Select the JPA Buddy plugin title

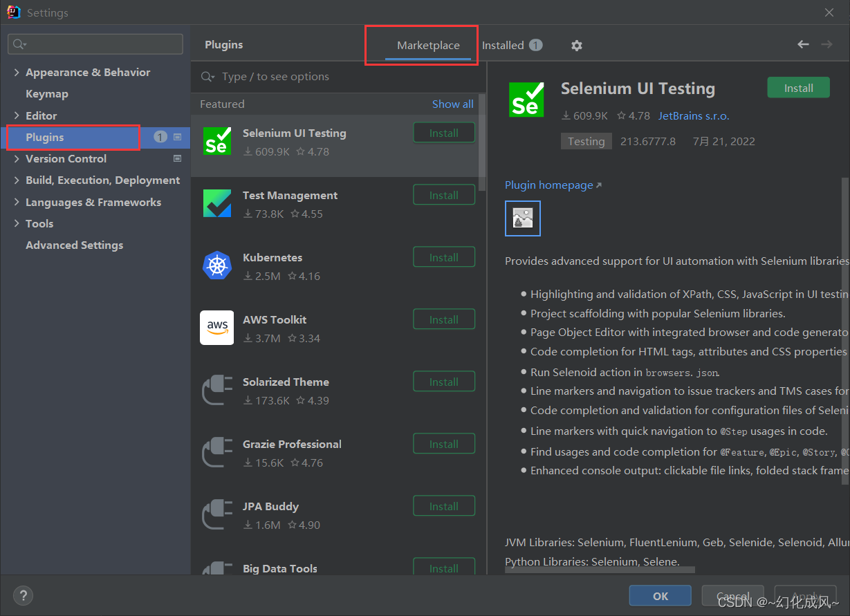pos(271,506)
